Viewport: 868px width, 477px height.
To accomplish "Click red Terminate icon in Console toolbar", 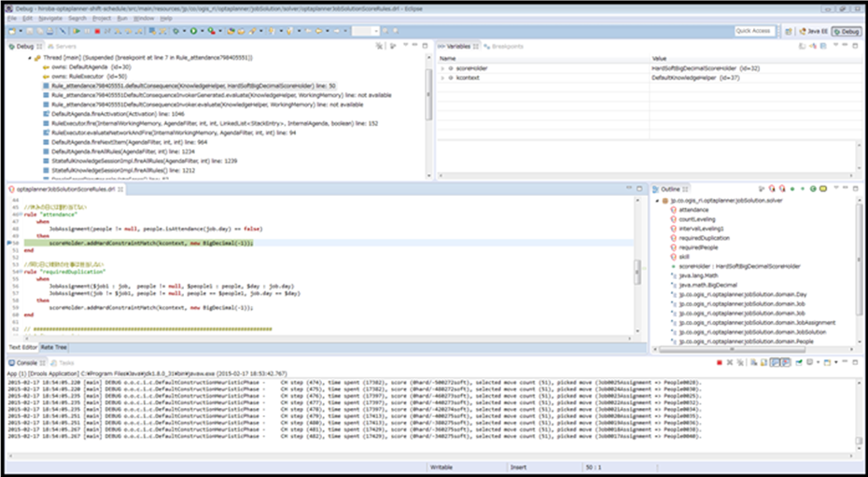I will pos(720,362).
